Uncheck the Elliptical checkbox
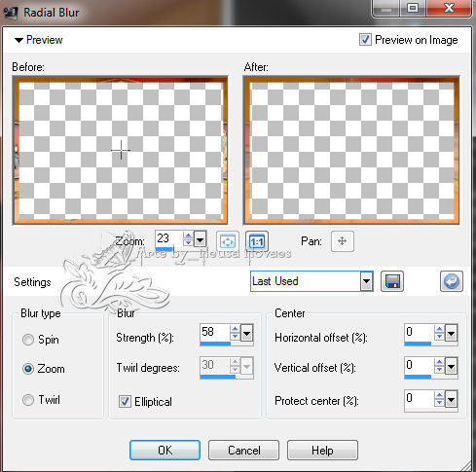The width and height of the screenshot is (476, 472). [x=125, y=402]
